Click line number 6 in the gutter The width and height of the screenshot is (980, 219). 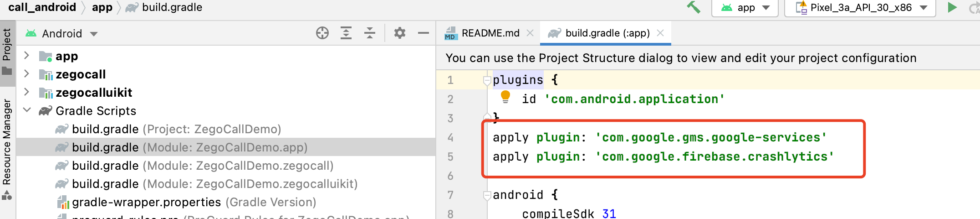tap(450, 176)
